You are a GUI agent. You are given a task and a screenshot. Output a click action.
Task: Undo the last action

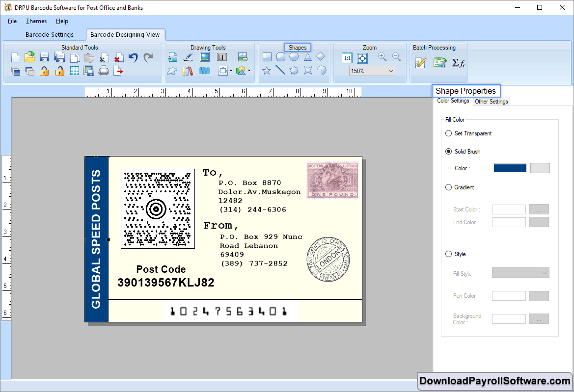(x=133, y=58)
